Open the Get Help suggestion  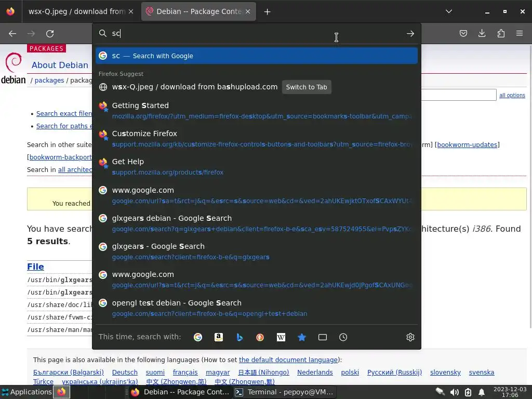pos(257,167)
